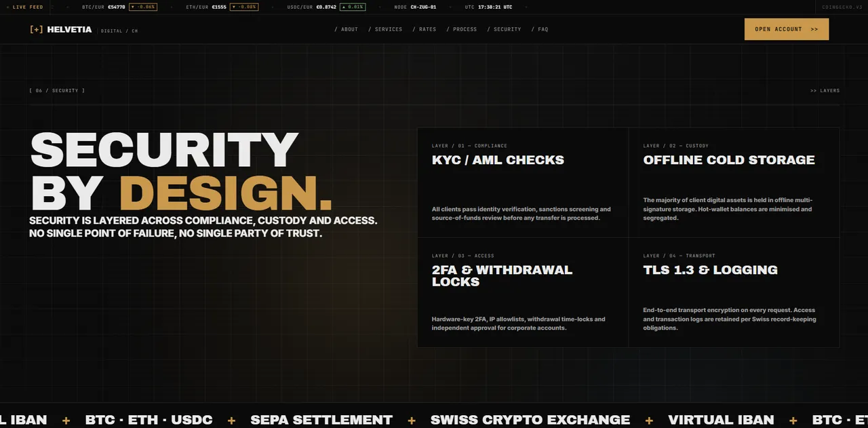
Task: Click the Helvetia [+] logo icon
Action: pos(37,29)
